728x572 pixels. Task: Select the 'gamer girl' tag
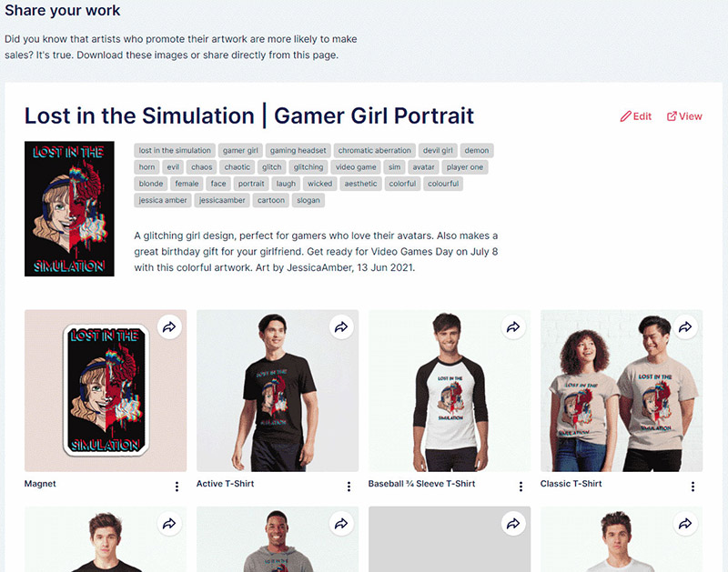[x=240, y=150]
